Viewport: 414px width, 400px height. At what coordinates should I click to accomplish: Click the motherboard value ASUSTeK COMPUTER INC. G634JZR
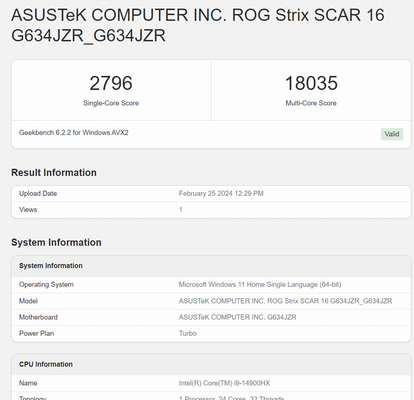pyautogui.click(x=237, y=317)
